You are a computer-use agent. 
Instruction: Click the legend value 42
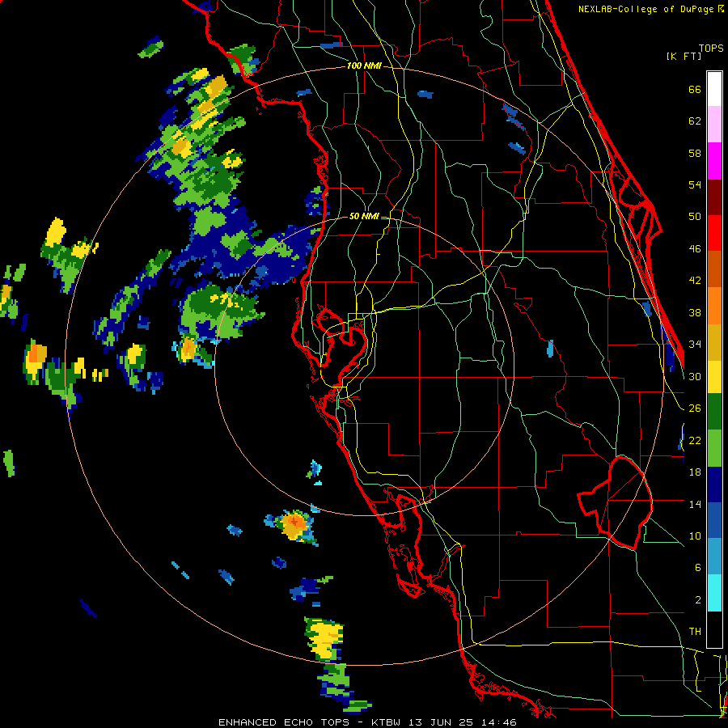coord(695,281)
